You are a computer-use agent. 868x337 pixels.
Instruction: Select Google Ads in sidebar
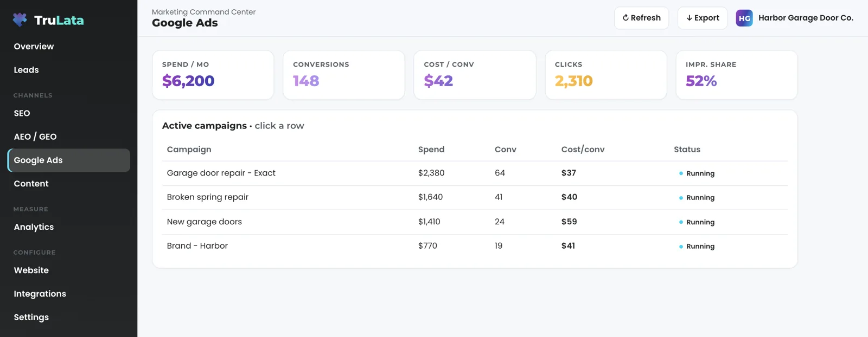(69, 160)
